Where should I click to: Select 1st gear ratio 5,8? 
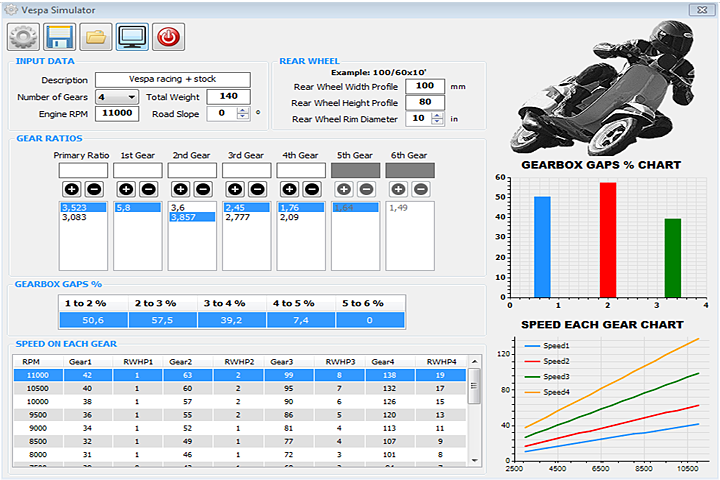click(138, 208)
